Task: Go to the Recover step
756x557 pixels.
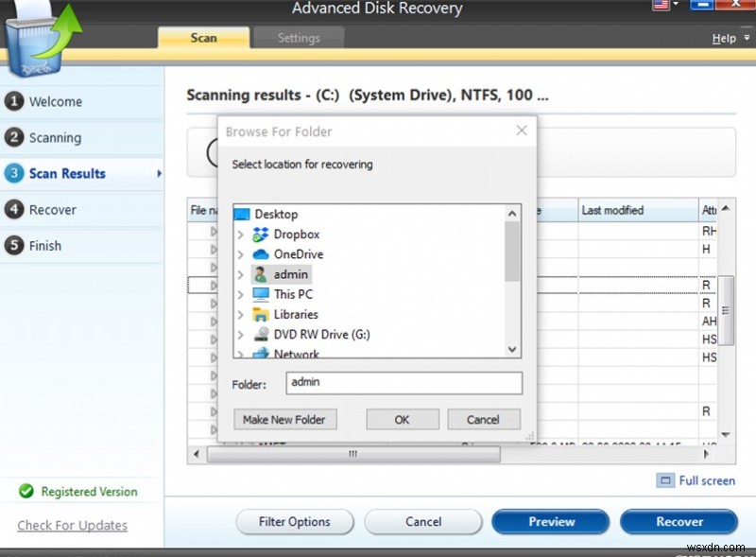Action: [53, 210]
